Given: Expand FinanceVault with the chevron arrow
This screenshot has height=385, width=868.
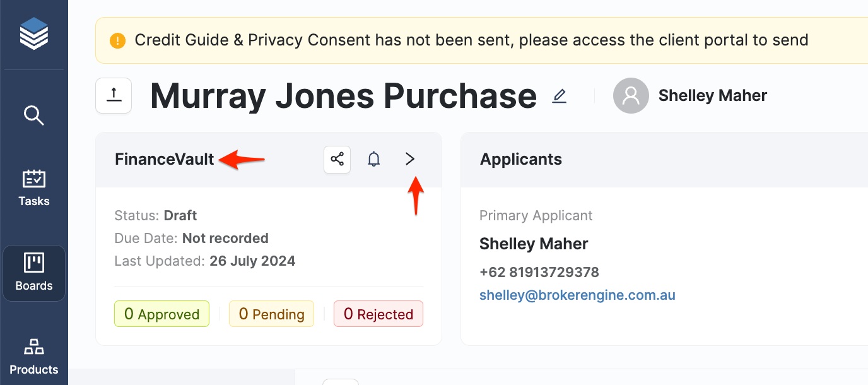Looking at the screenshot, I should [410, 159].
